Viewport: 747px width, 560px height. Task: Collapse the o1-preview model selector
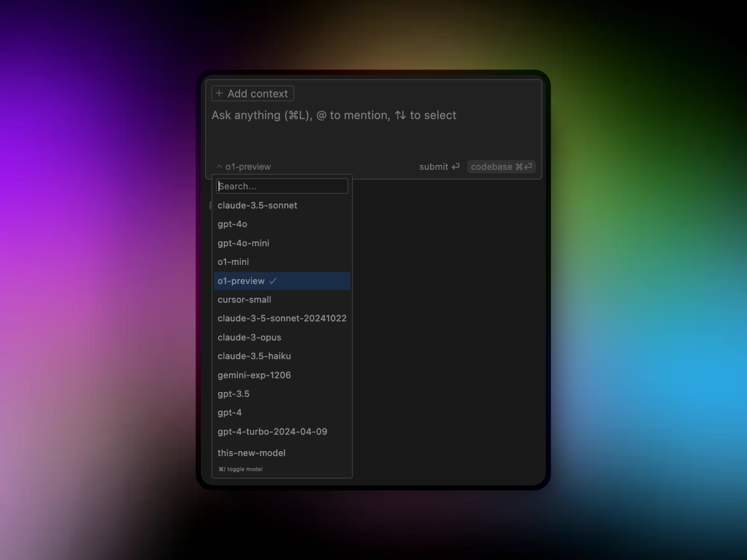coord(244,167)
